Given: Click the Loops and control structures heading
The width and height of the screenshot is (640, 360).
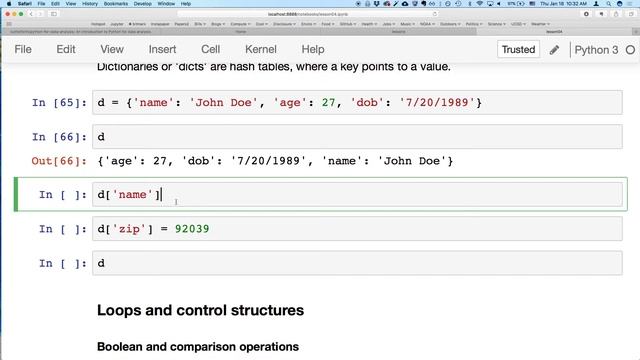Looking at the screenshot, I should point(200,310).
